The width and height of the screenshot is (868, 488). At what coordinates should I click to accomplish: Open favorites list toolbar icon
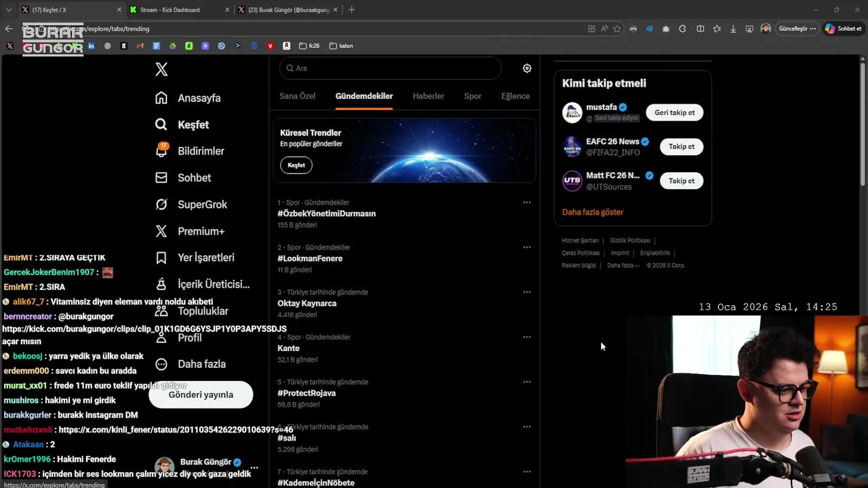[716, 28]
